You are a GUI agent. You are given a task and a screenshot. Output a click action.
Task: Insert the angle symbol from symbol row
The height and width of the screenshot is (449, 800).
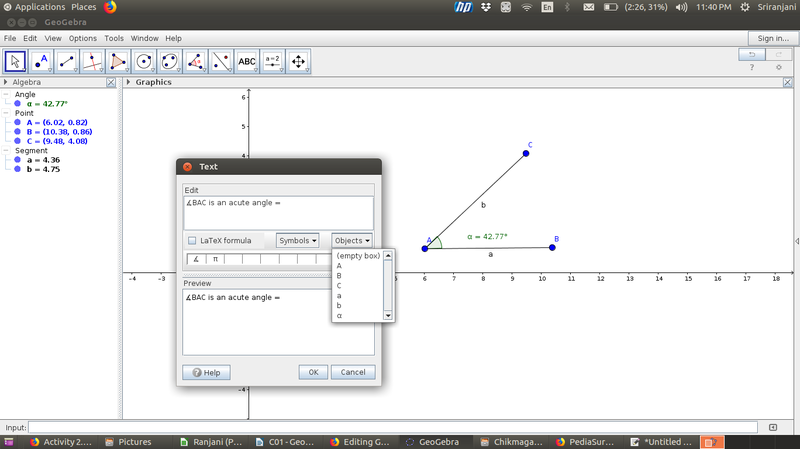tap(196, 259)
